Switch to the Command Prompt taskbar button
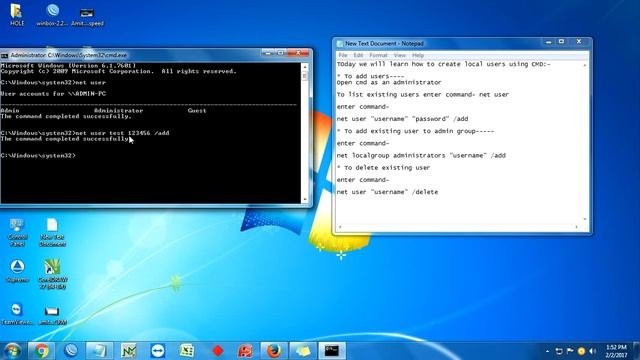Screen dimensions: 640x360 [x=332, y=351]
